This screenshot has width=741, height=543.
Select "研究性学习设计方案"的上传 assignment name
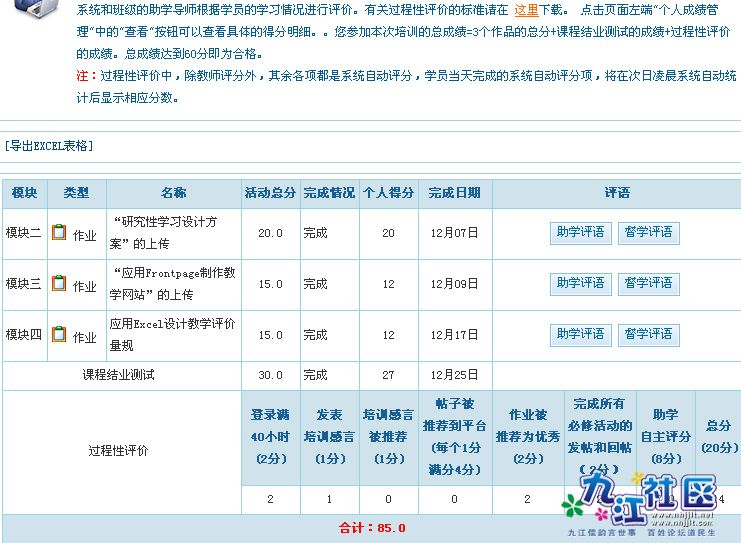click(164, 233)
